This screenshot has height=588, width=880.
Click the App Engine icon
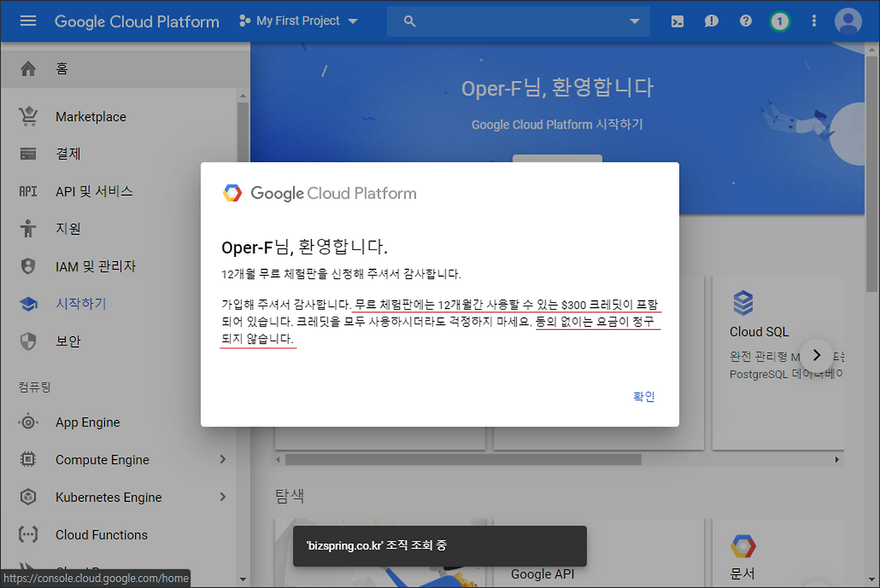coord(28,422)
